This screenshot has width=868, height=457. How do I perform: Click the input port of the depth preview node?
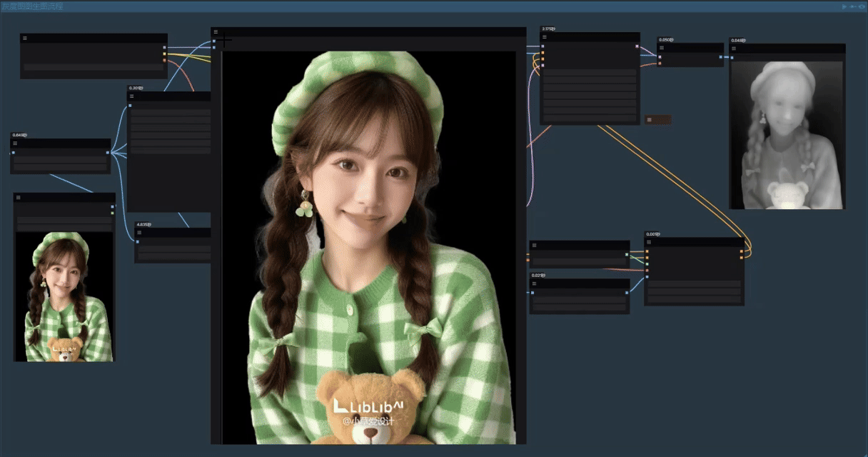pos(732,56)
